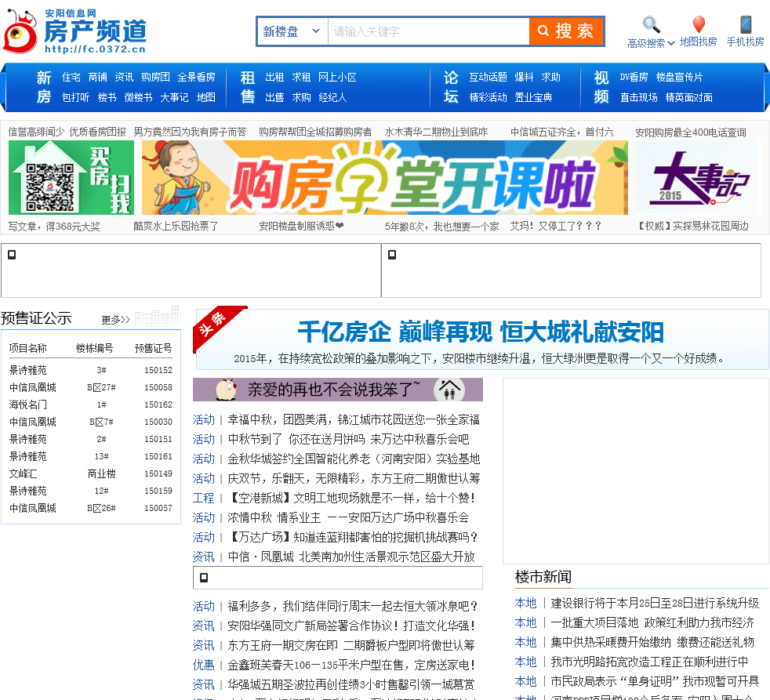Open link 酷爽水上乐园抢票了
Screen dimensions: 770x700
[x=176, y=226]
